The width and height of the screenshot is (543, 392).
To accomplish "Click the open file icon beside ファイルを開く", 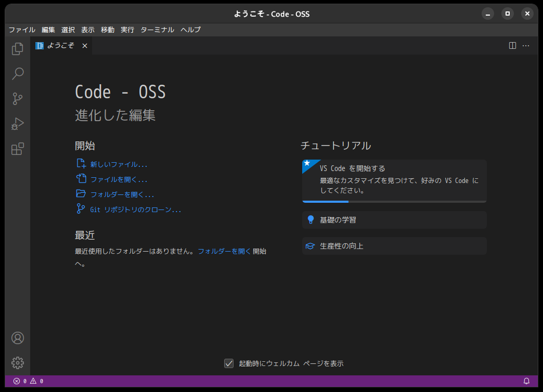I will tap(81, 179).
